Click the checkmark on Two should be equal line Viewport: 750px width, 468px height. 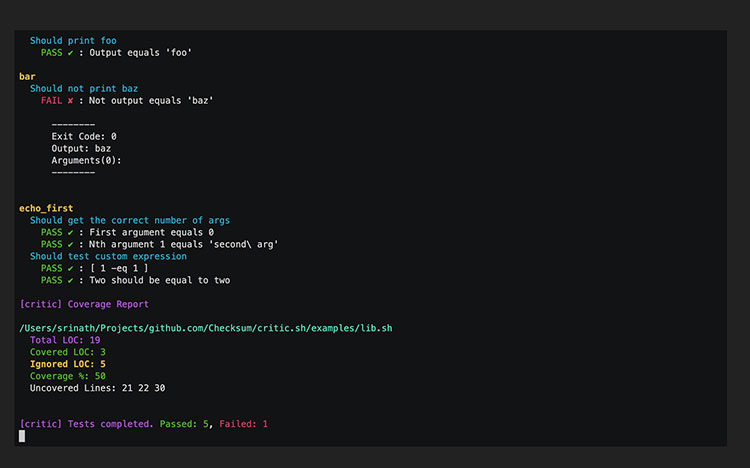point(70,280)
